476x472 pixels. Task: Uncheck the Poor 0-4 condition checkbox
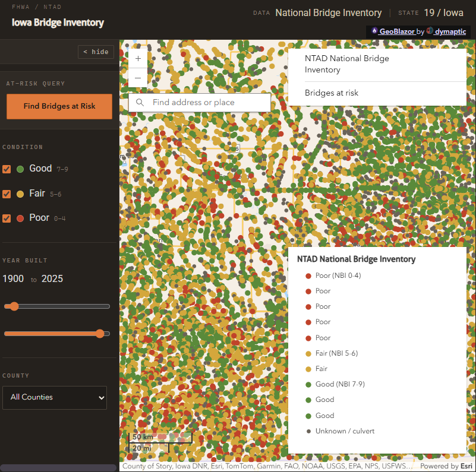point(7,218)
